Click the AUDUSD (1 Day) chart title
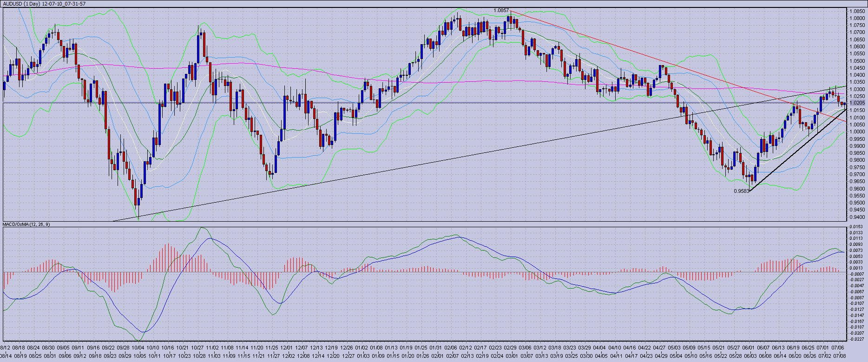The height and width of the screenshot is (362, 868). [44, 4]
